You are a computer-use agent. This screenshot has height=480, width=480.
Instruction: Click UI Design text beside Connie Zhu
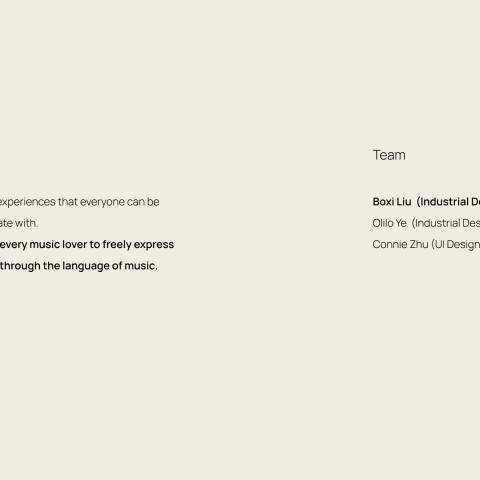point(456,244)
